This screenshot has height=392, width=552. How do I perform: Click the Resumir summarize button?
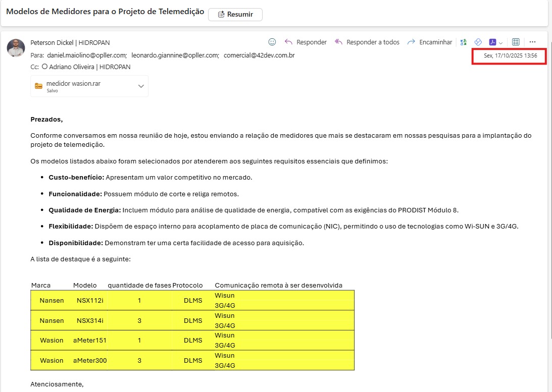(235, 14)
